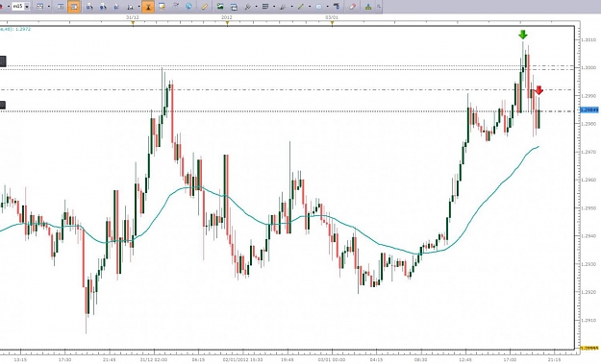Open the toolbar overflow chevron

click(379, 7)
